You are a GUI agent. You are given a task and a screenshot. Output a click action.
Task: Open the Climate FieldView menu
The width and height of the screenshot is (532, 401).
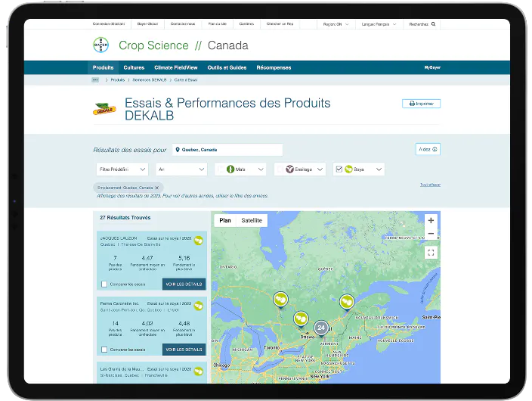[176, 67]
